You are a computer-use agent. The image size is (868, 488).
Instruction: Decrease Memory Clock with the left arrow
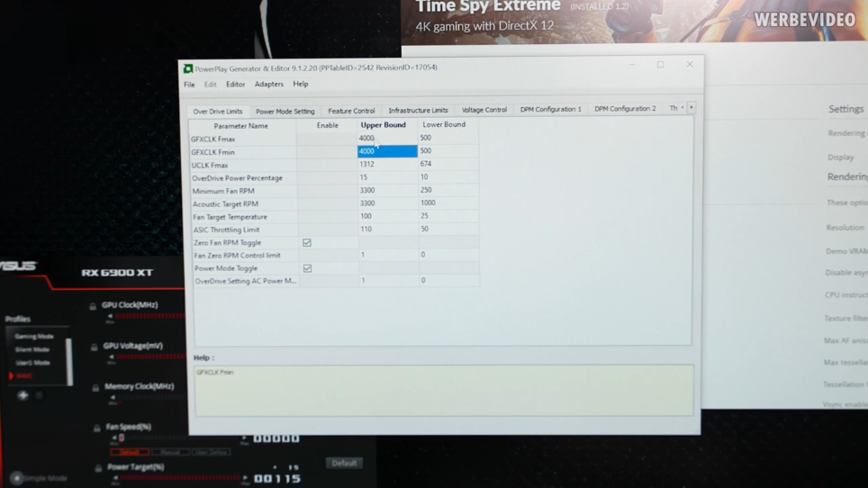click(113, 397)
